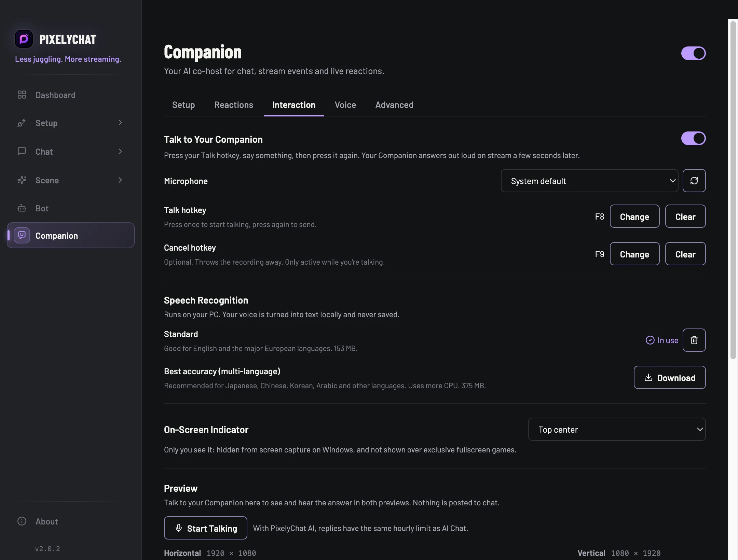Open the Microphone System default dropdown
The height and width of the screenshot is (560, 738).
589,181
